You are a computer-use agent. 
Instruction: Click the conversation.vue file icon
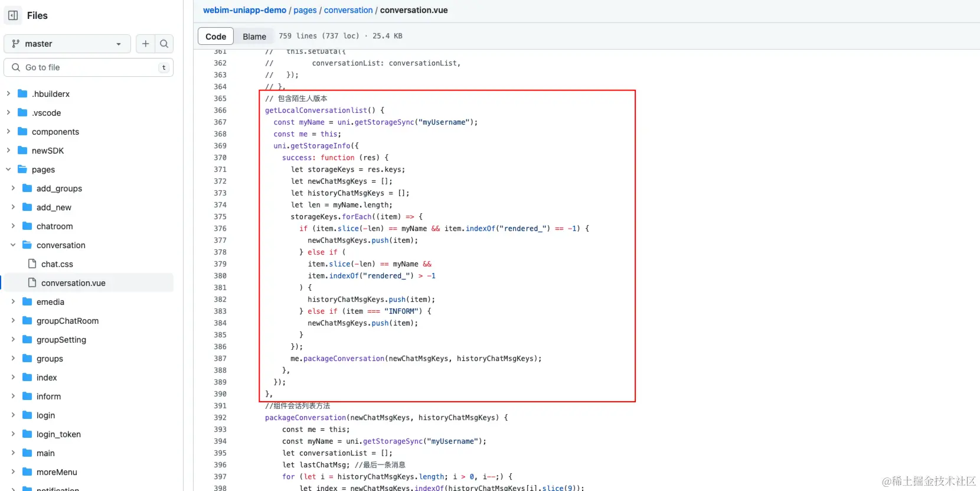tap(32, 282)
